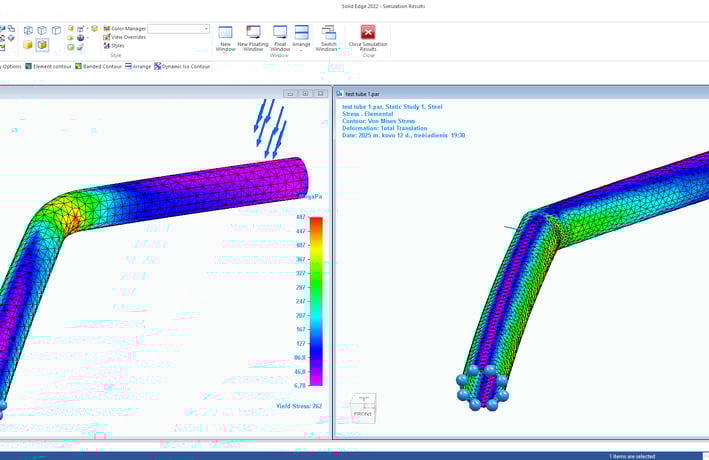
Task: Choose the wireframe cube view style
Action: [28, 30]
